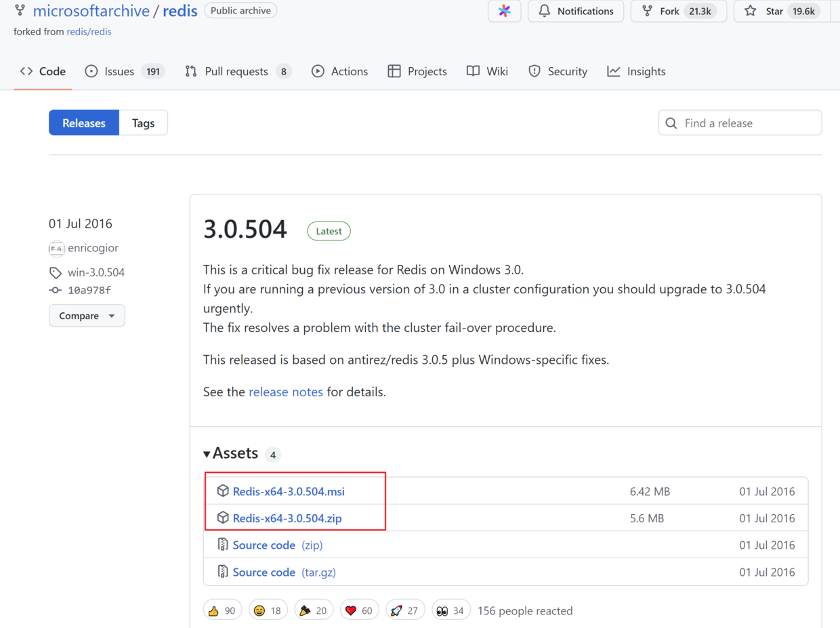Open the Compare dropdown

coord(87,316)
